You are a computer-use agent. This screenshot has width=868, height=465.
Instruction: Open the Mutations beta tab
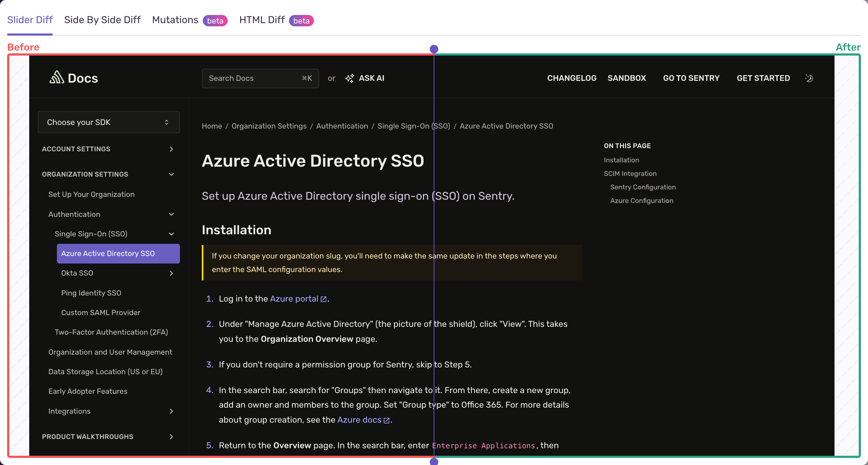click(175, 20)
